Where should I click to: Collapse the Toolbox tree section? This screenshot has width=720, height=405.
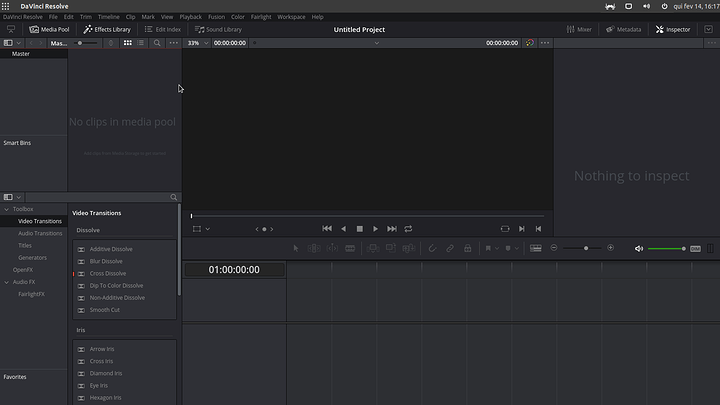click(x=6, y=209)
